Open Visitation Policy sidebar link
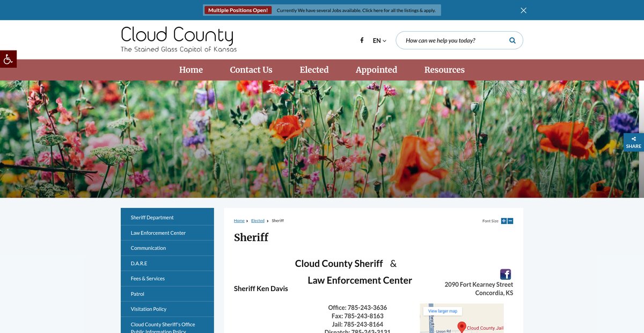 click(x=167, y=309)
